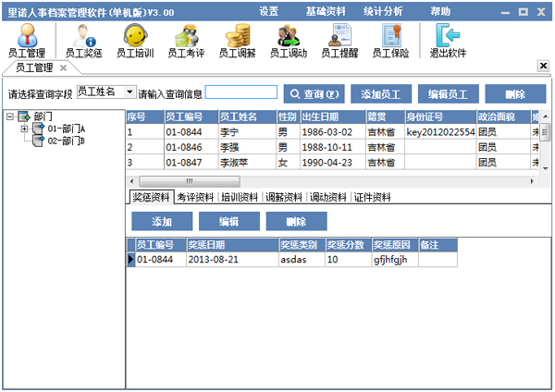555x392 pixels.
Task: Click the 员工提醒 reminder icon
Action: (x=340, y=40)
